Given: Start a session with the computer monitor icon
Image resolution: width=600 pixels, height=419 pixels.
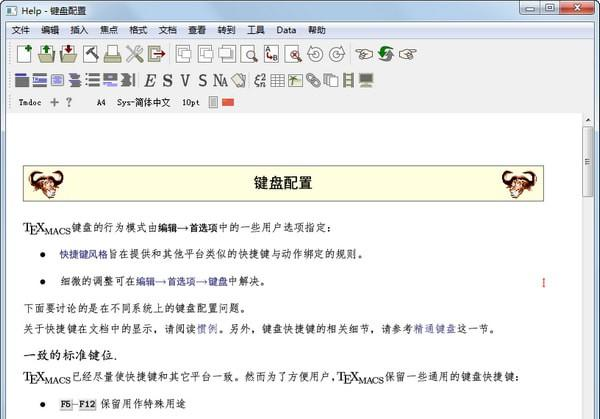Looking at the screenshot, I should point(366,80).
